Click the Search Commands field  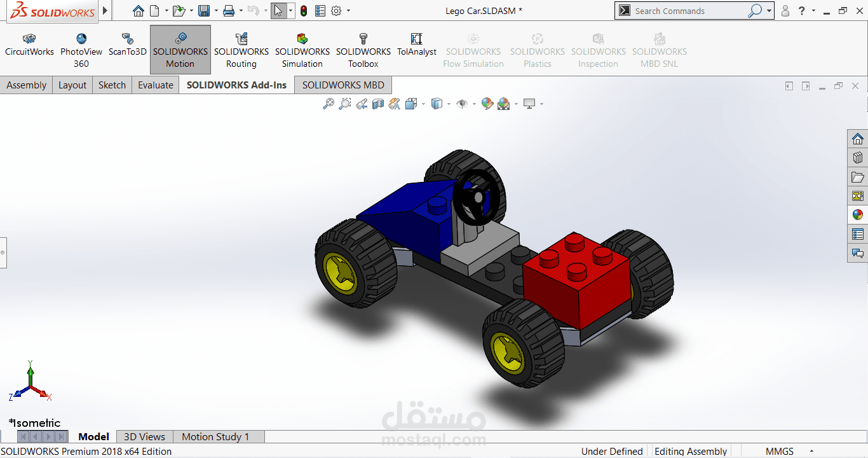pyautogui.click(x=688, y=11)
